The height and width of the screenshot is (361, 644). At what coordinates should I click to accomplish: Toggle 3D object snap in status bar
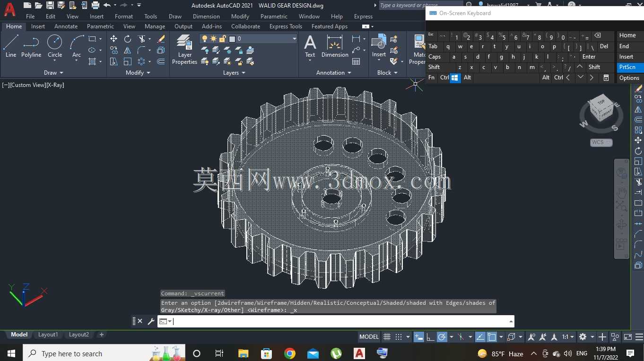pyautogui.click(x=511, y=337)
